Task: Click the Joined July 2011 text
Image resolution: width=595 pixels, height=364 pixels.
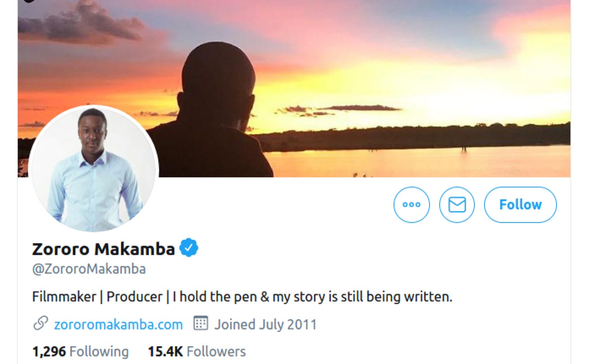Action: (x=265, y=324)
